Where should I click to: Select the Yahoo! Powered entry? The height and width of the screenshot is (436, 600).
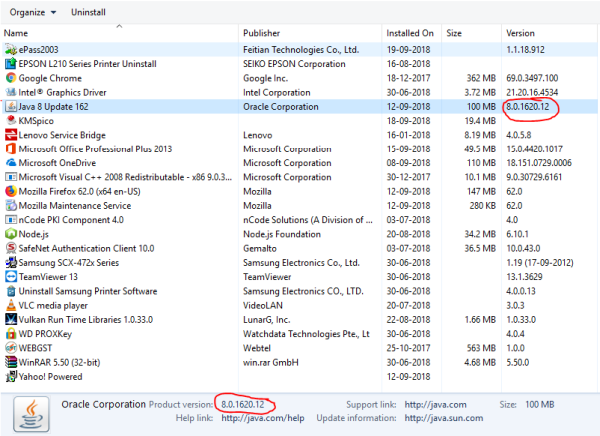point(51,376)
